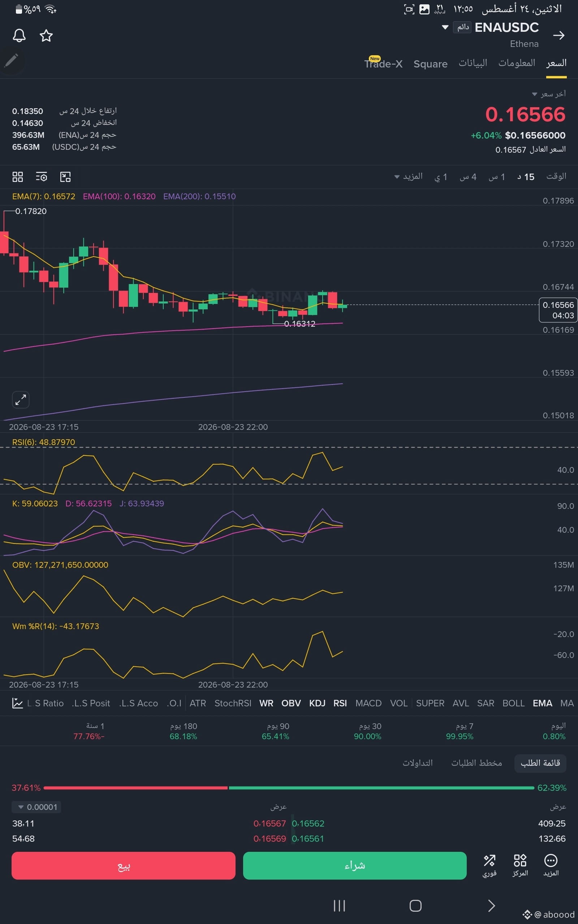This screenshot has height=924, width=578.
Task: Select the 15-minute timeframe
Action: tap(526, 177)
